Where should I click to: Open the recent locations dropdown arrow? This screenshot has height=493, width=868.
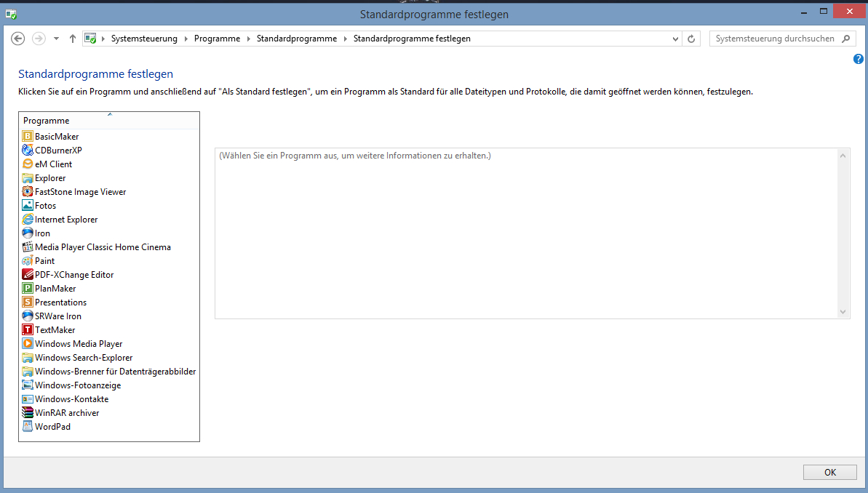click(x=57, y=39)
